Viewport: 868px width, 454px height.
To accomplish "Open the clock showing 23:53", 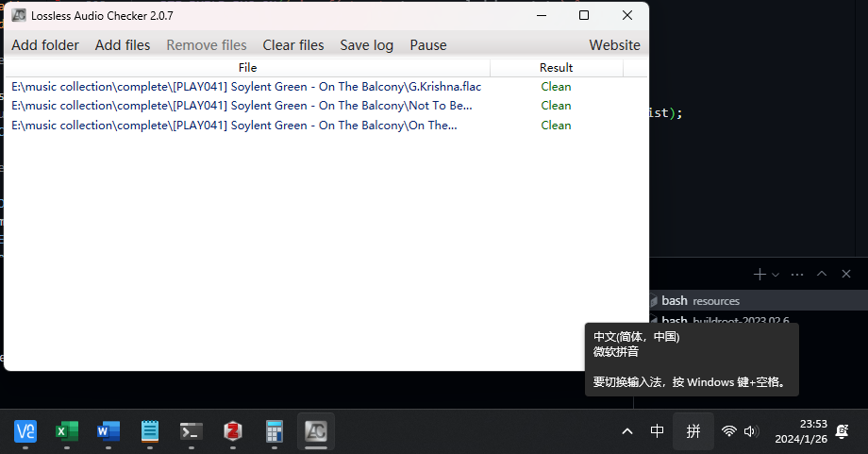I will coord(801,431).
